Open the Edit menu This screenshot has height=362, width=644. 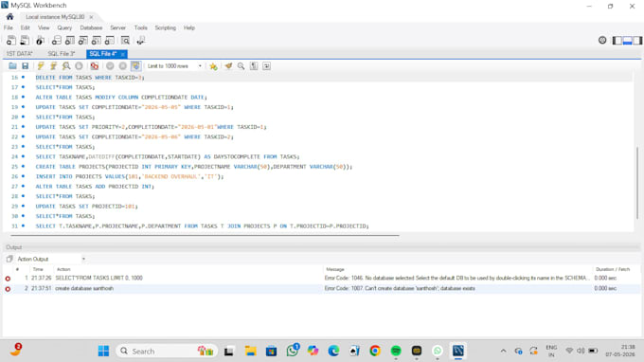[x=25, y=27]
